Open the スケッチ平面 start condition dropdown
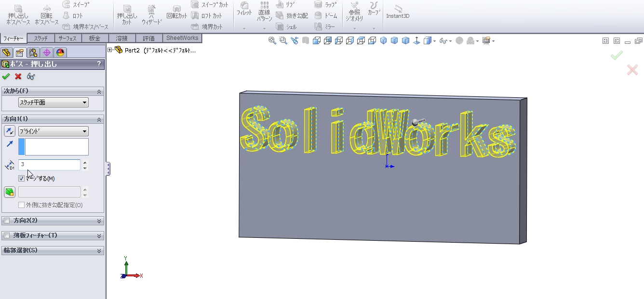Image resolution: width=644 pixels, height=299 pixels. pos(53,103)
